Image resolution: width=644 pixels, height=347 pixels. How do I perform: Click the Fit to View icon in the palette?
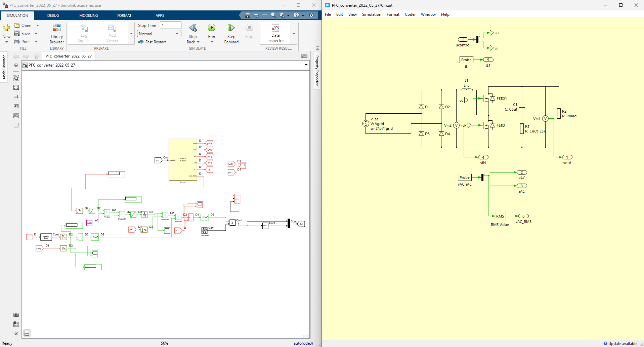[16, 87]
